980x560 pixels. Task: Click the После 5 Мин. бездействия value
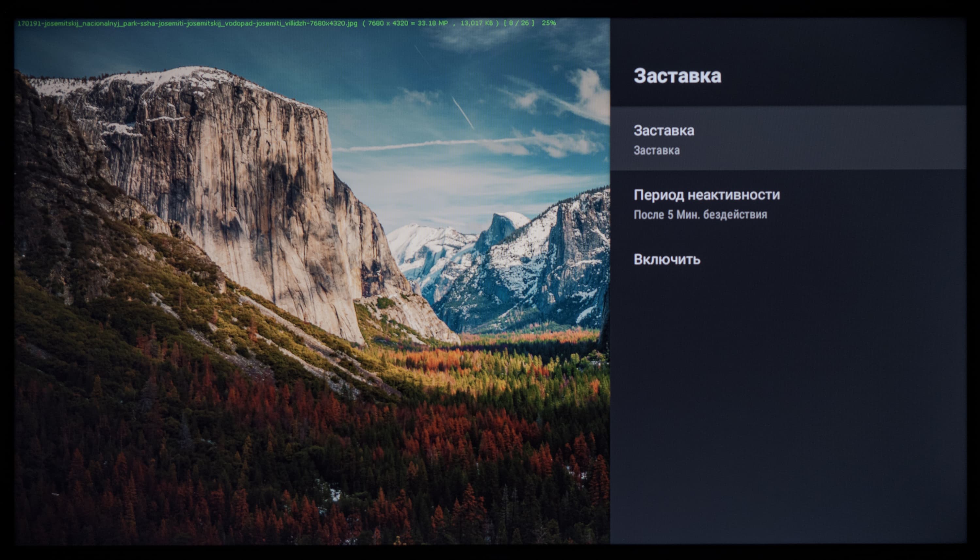click(x=700, y=215)
